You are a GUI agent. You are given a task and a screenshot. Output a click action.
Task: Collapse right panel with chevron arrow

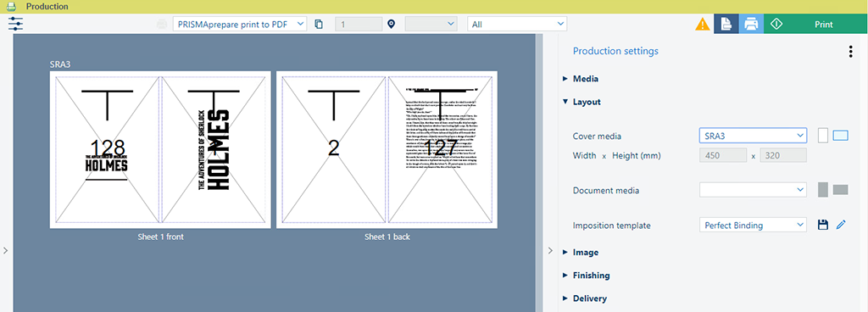[550, 251]
